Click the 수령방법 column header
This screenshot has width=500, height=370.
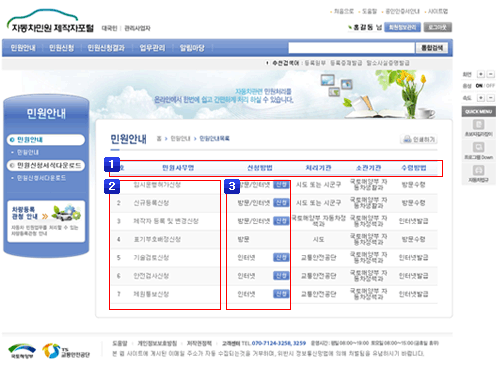(x=414, y=168)
